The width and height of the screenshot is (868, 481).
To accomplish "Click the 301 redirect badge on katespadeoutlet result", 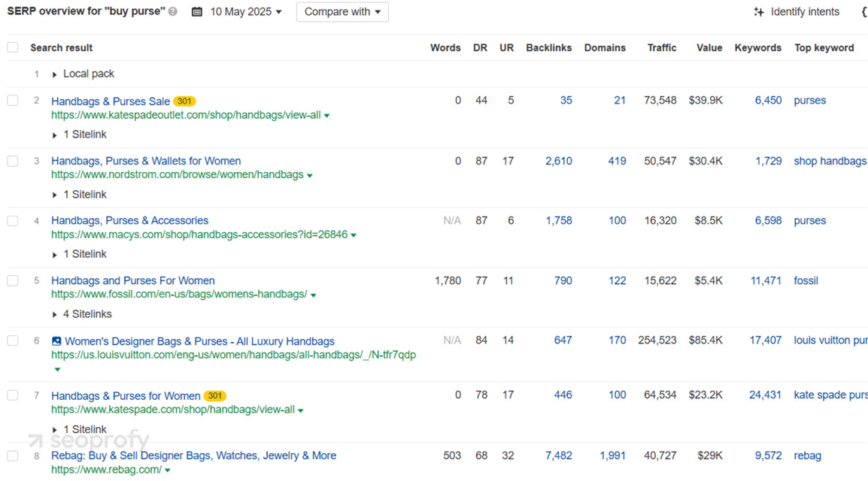I will [x=184, y=101].
